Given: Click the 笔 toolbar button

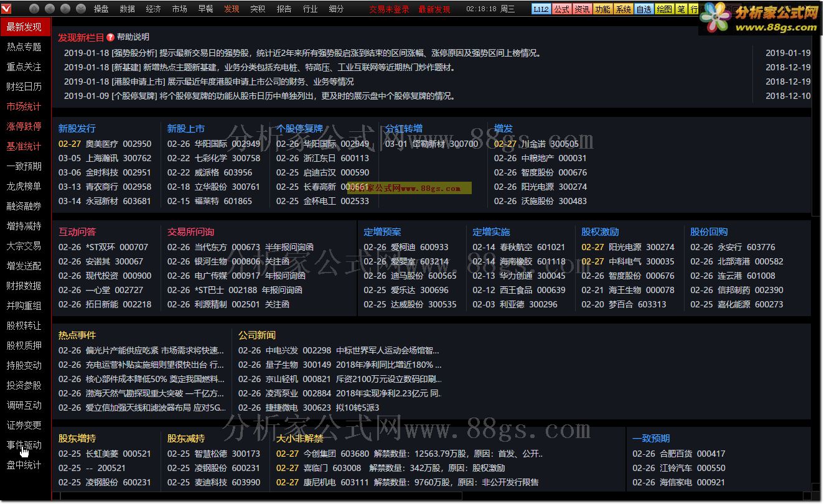Looking at the screenshot, I should tap(680, 9).
